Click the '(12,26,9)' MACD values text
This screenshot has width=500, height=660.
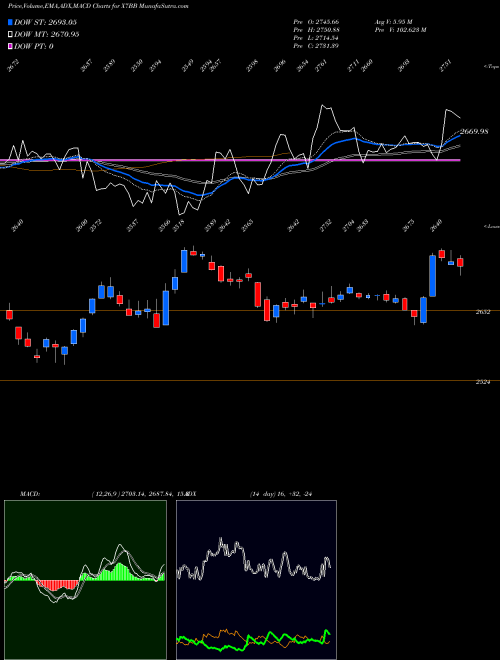(138, 493)
